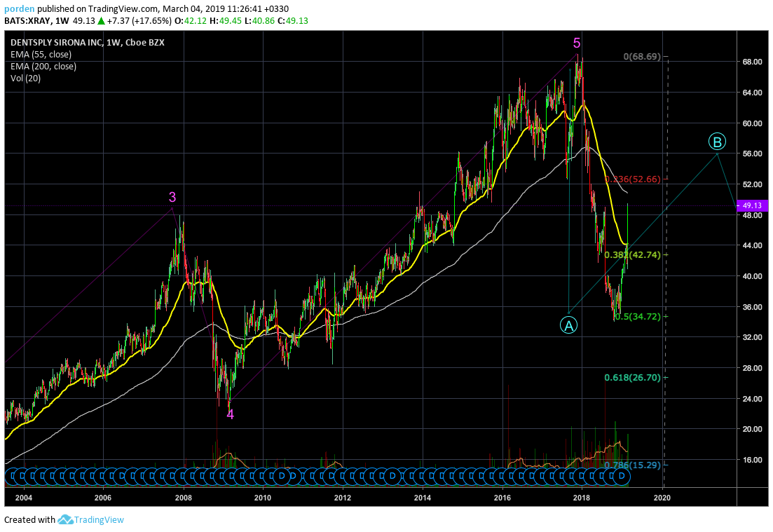Click 40.00 on the price axis
The image size is (773, 532).
752,276
